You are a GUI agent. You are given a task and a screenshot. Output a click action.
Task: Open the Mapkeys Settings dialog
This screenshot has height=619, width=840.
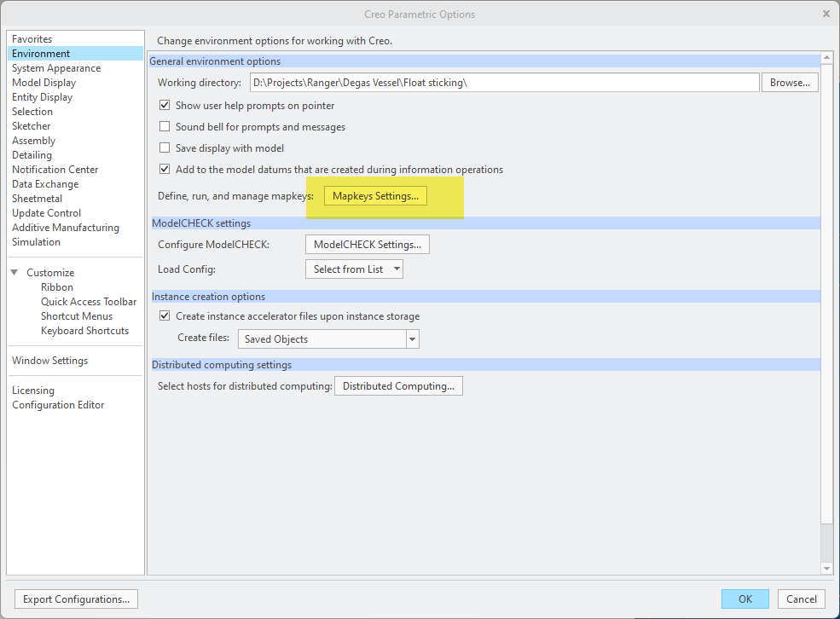click(x=375, y=195)
